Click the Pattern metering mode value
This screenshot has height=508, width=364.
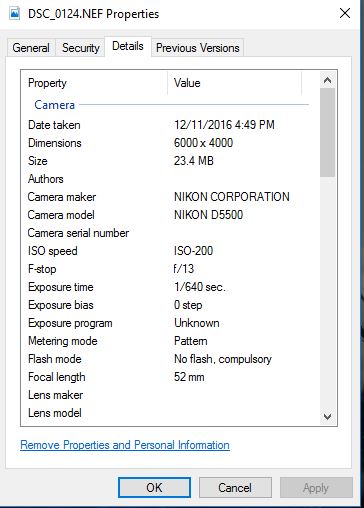click(191, 341)
